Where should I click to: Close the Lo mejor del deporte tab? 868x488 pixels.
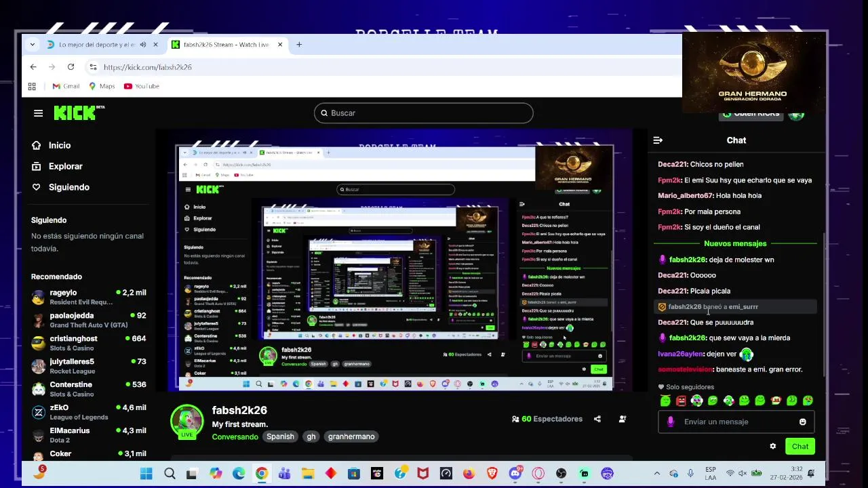(155, 45)
